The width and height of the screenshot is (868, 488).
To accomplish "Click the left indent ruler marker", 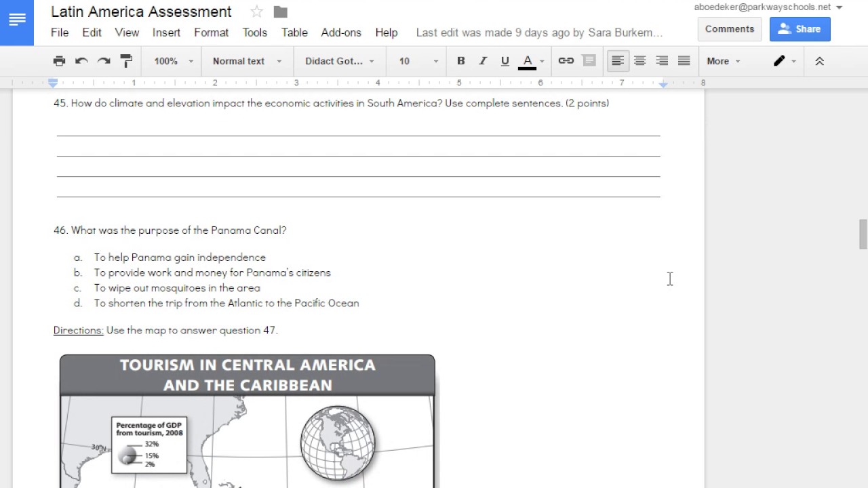I will pos(53,83).
